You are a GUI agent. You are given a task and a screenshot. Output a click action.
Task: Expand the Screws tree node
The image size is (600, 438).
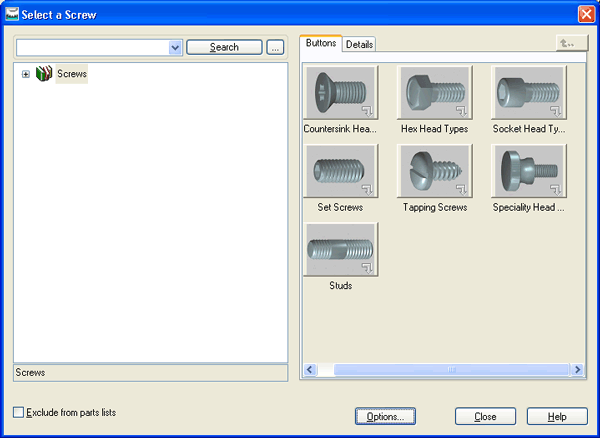(26, 74)
